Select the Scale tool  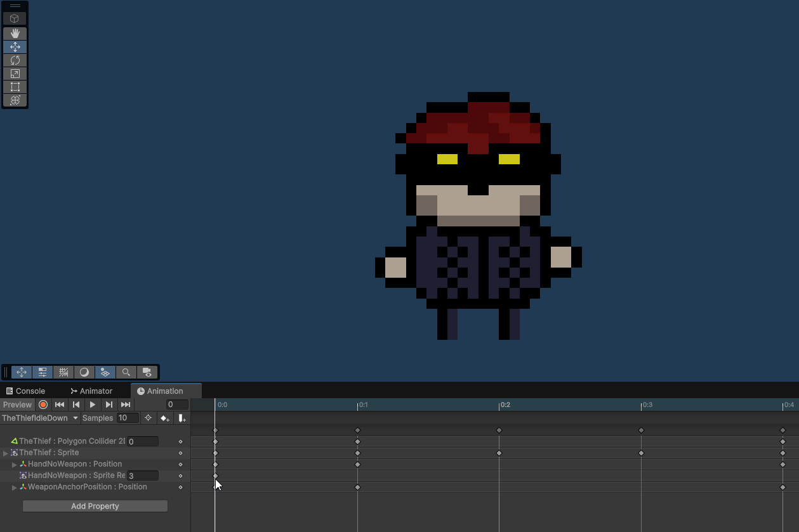click(15, 73)
